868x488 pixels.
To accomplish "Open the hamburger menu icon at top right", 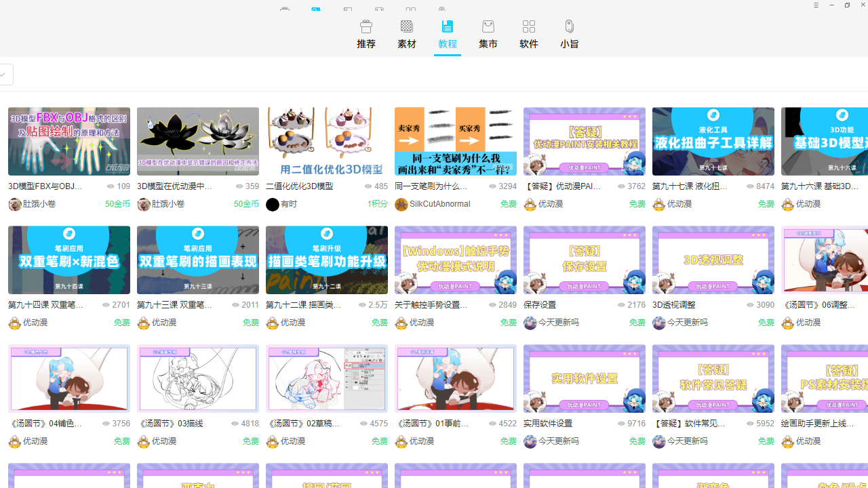I will click(x=816, y=5).
